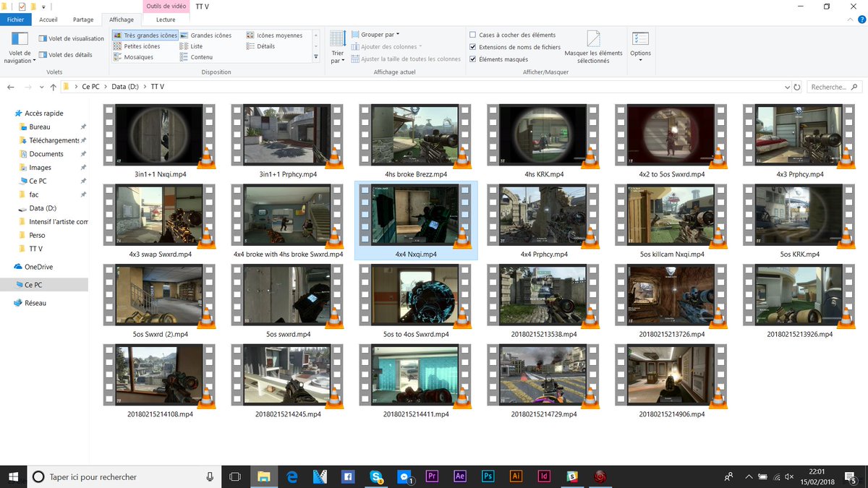Click file name 20180215214906.mp4
The image size is (868, 488).
point(672,414)
